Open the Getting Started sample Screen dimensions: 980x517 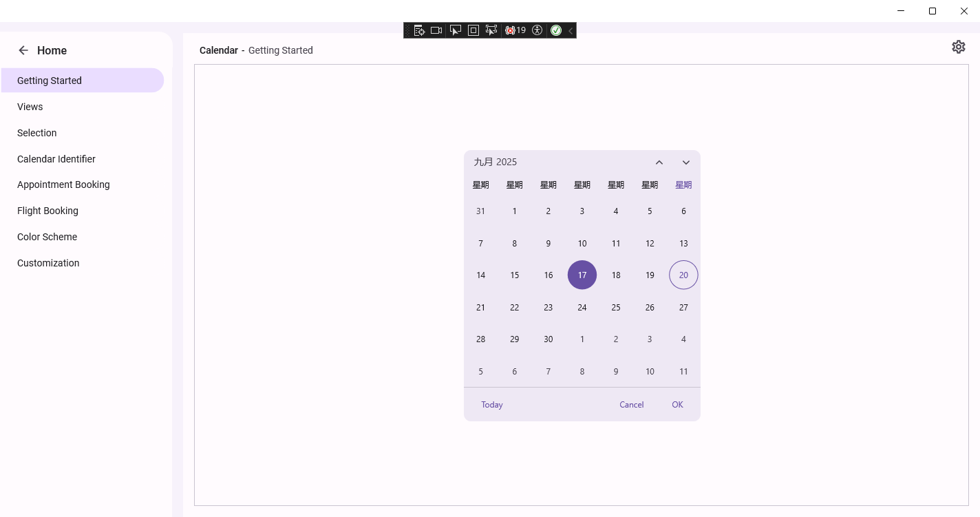83,81
